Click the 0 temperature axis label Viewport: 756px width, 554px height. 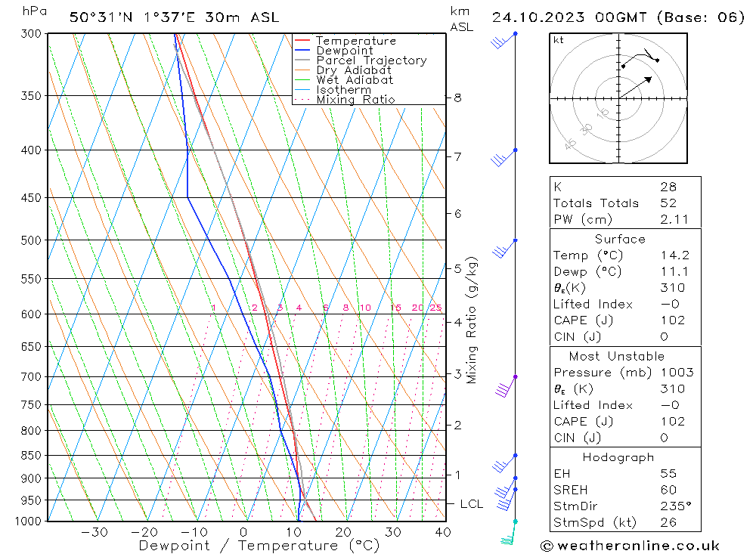click(243, 532)
